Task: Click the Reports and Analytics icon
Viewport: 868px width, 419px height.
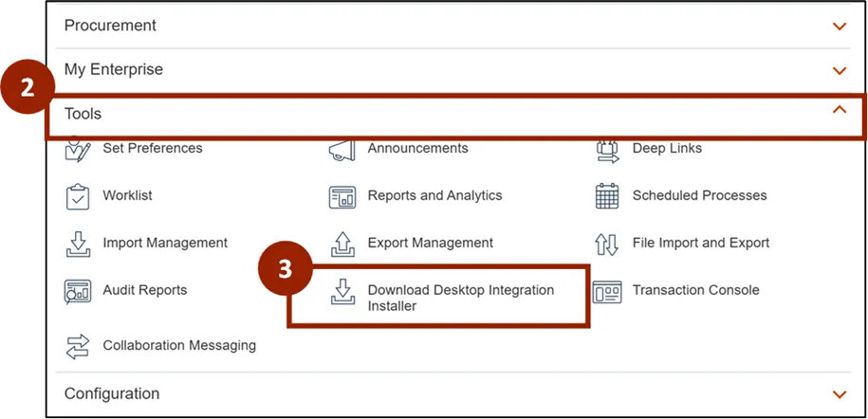Action: (x=342, y=196)
